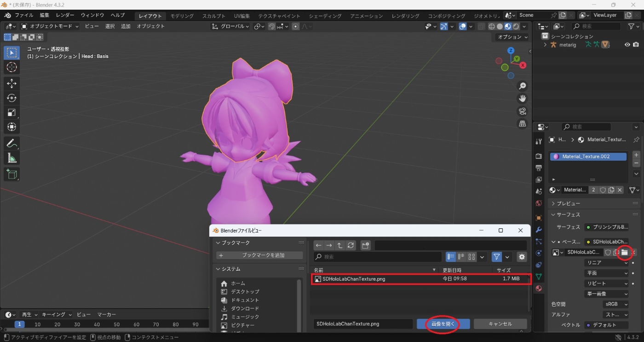Select frame 1 timeline marker

tap(19, 325)
